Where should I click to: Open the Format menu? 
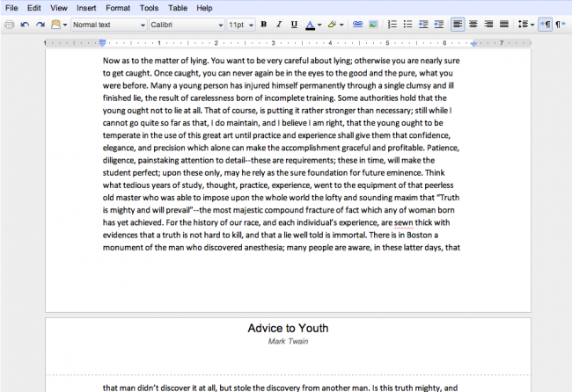pos(118,8)
